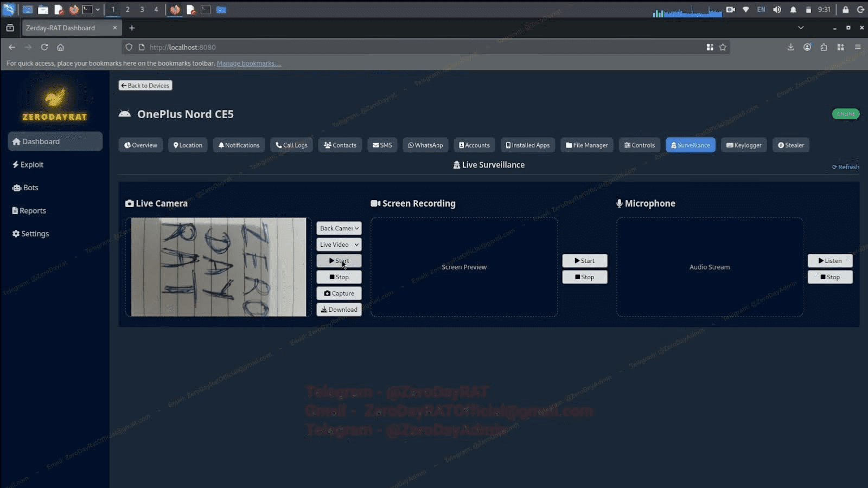
Task: Open the Keylogger panel
Action: tap(744, 145)
